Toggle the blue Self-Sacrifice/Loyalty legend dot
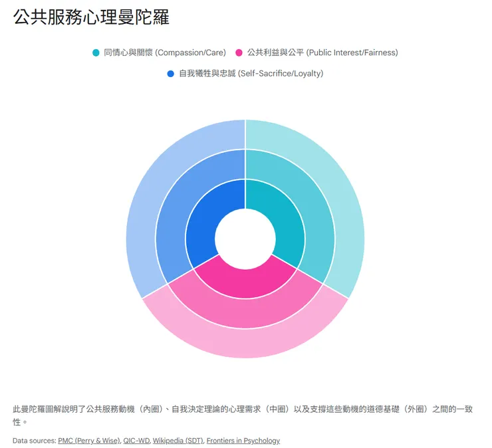 point(171,74)
